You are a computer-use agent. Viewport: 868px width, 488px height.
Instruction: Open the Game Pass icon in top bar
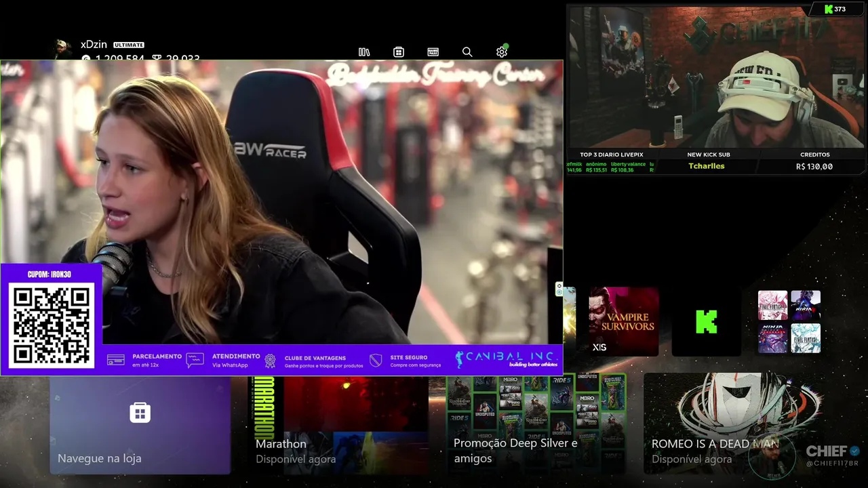pos(433,52)
